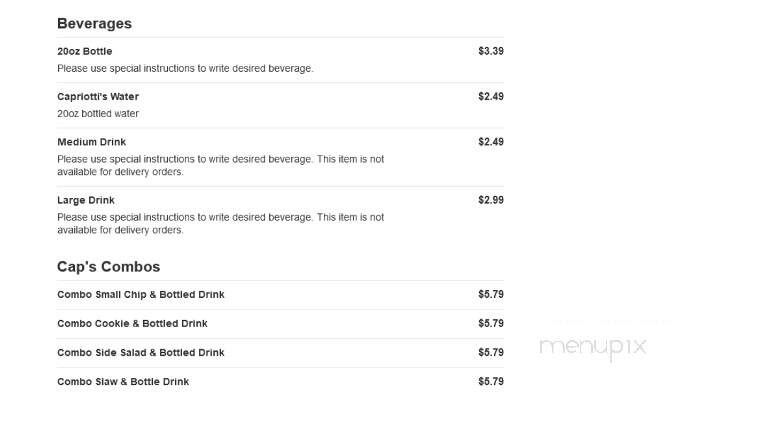Select Combo Small Chip & Bottled Drink

(141, 295)
